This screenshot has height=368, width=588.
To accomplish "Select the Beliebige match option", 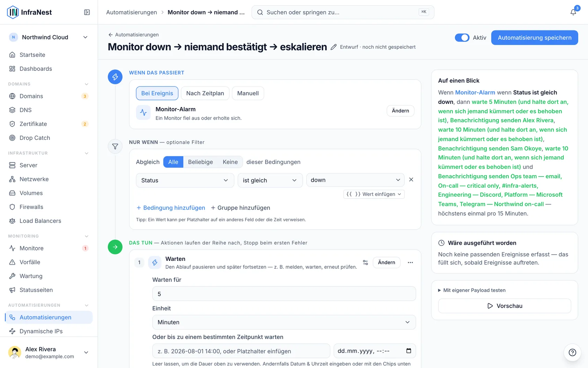I will click(x=200, y=162).
